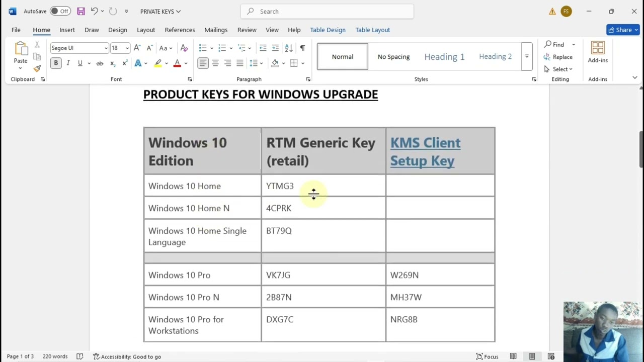This screenshot has width=644, height=362.
Task: Open the font name dropdown Segoe UI
Action: 106,48
